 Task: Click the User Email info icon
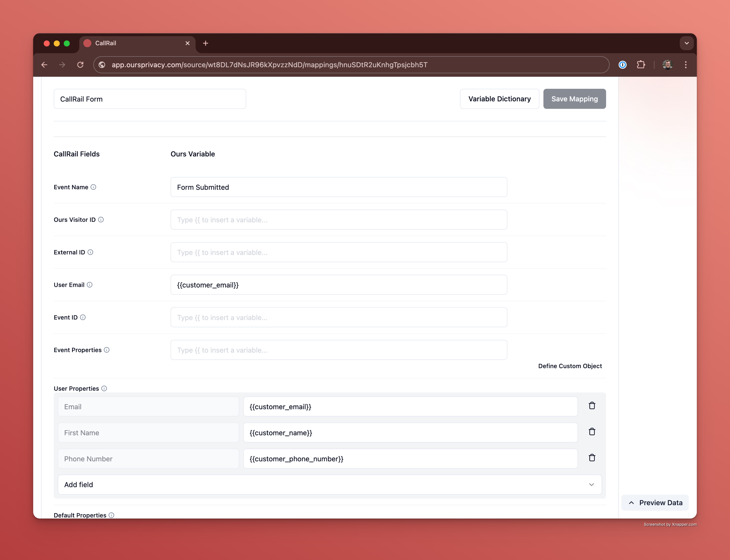point(90,285)
